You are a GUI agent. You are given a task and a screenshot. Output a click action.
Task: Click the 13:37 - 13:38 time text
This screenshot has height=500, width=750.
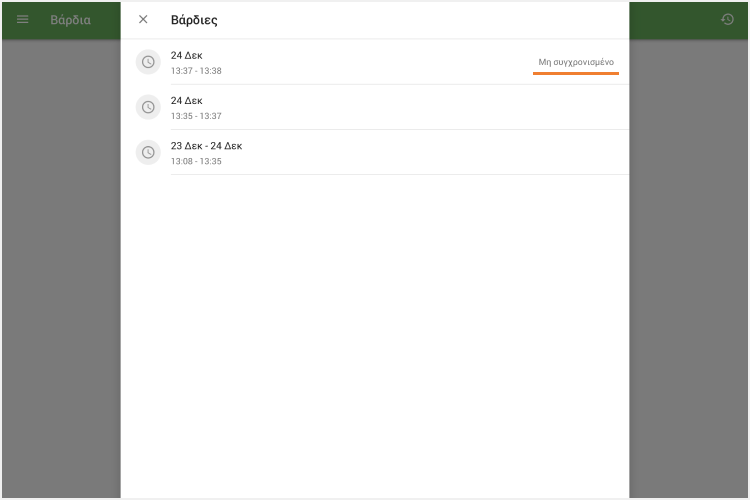point(196,71)
